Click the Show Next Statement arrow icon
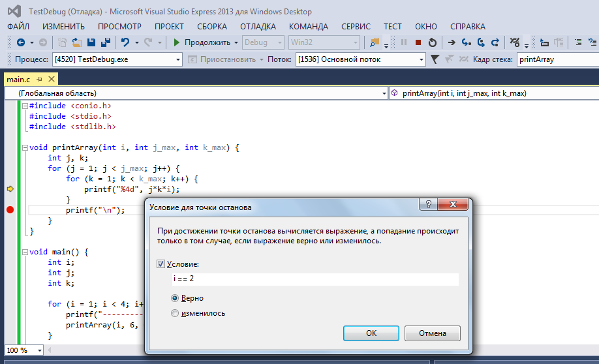 point(452,42)
